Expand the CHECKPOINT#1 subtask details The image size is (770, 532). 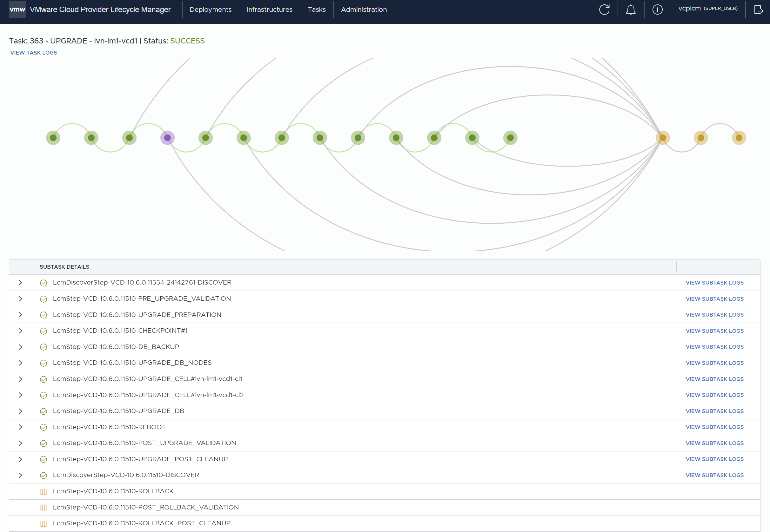20,331
